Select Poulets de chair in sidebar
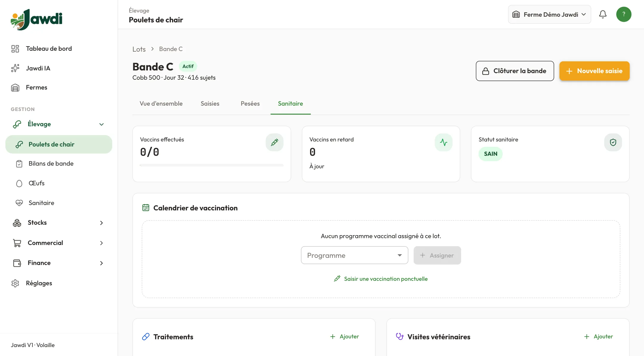644x356 pixels. tap(59, 144)
